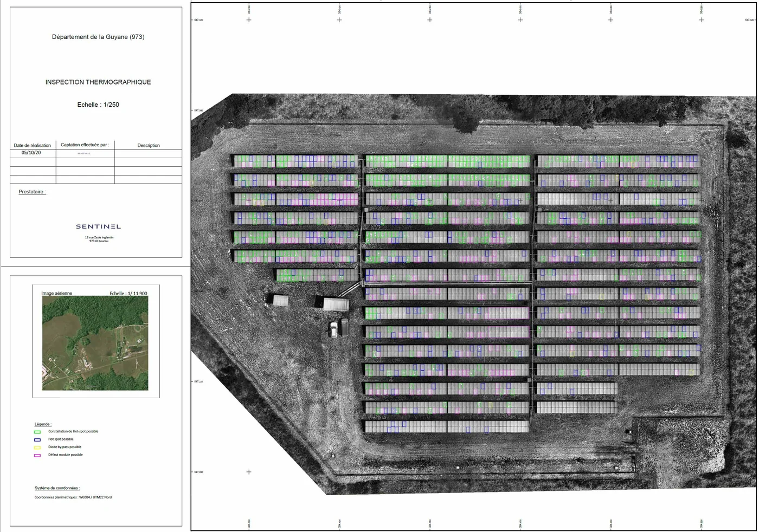Select the "Hot spot possible" legend label

[61, 439]
